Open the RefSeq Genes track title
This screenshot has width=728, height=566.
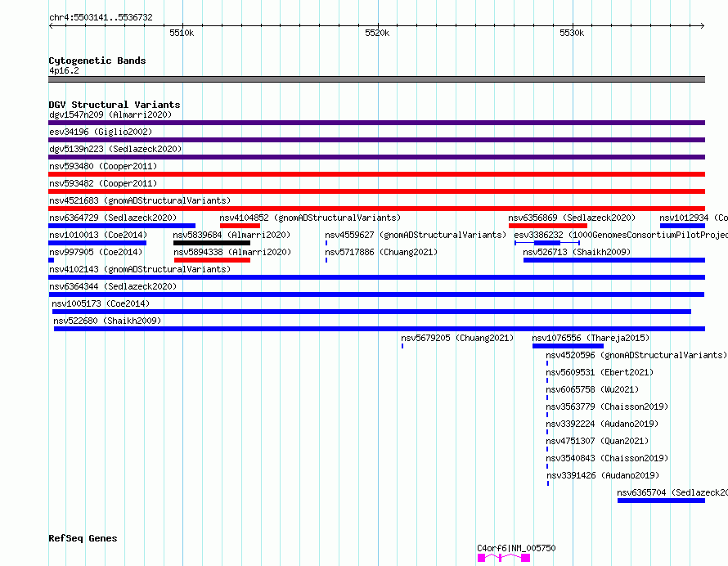pos(83,538)
